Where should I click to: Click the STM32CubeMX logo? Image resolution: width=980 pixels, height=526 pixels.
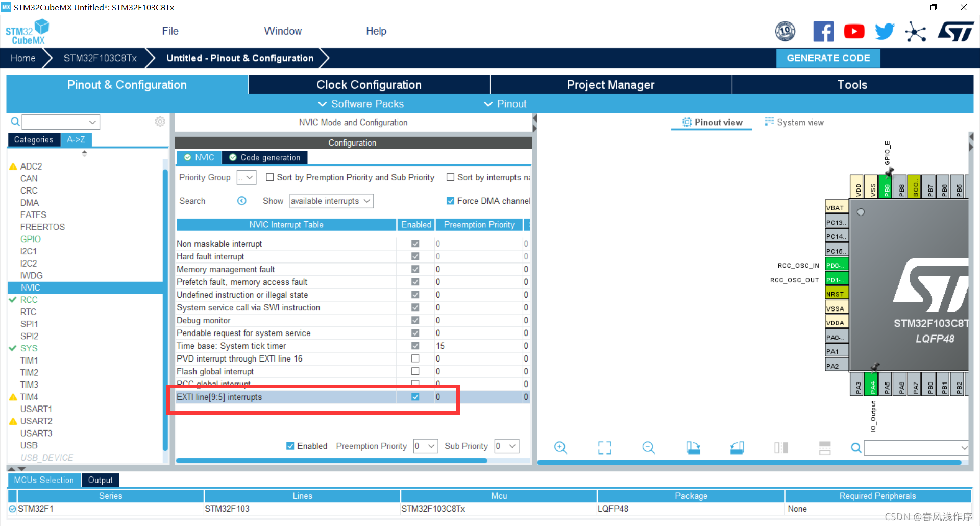click(28, 32)
